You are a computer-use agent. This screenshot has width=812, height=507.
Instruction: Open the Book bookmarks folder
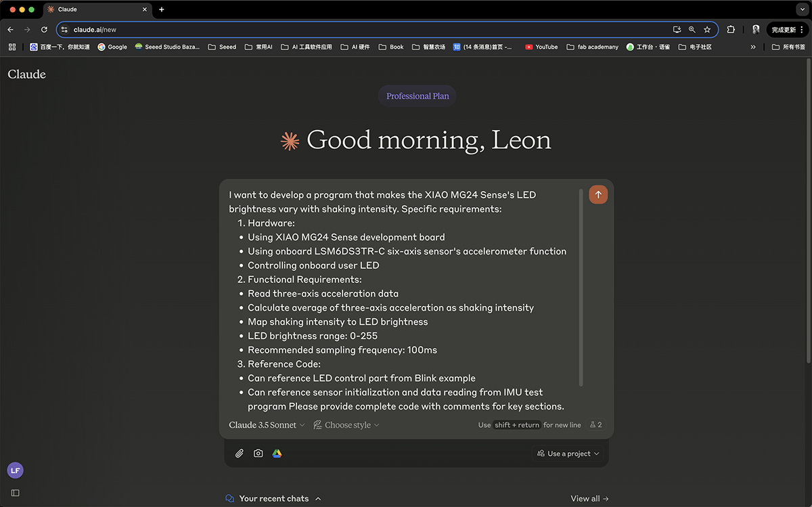click(x=391, y=47)
